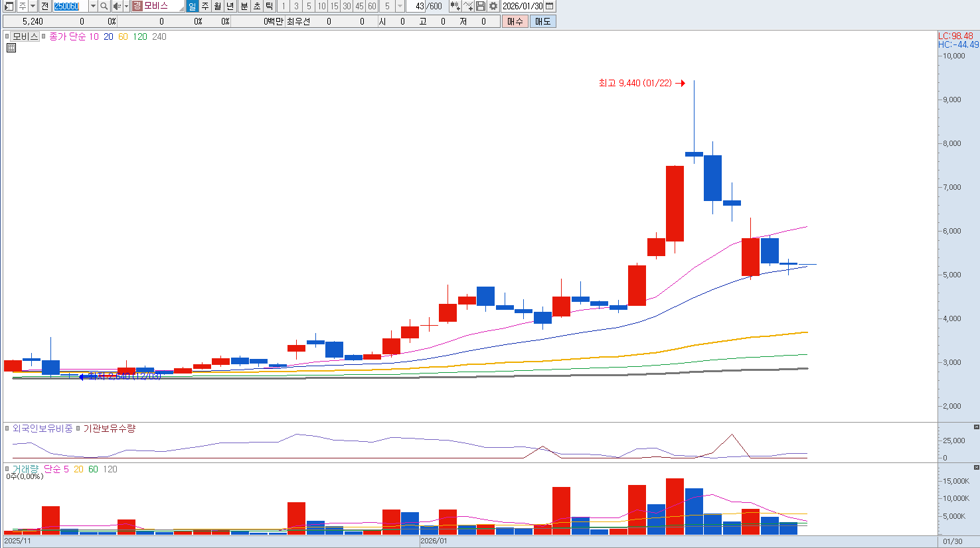Click the save chart floppy disk icon
The height and width of the screenshot is (548, 980).
tap(481, 6)
